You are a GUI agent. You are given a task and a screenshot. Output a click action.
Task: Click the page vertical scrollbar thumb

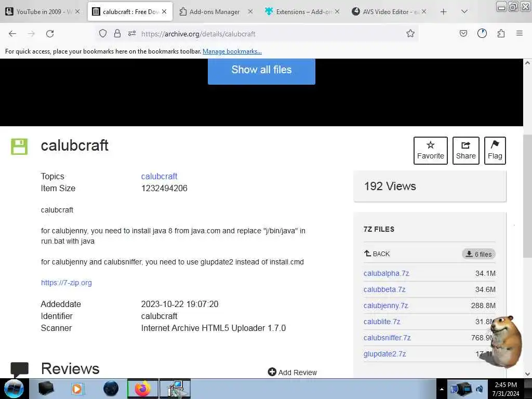coord(528,196)
